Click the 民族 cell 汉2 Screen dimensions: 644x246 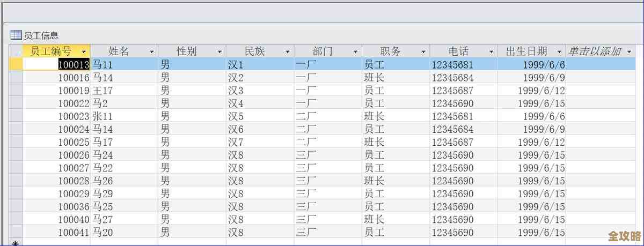coord(260,77)
